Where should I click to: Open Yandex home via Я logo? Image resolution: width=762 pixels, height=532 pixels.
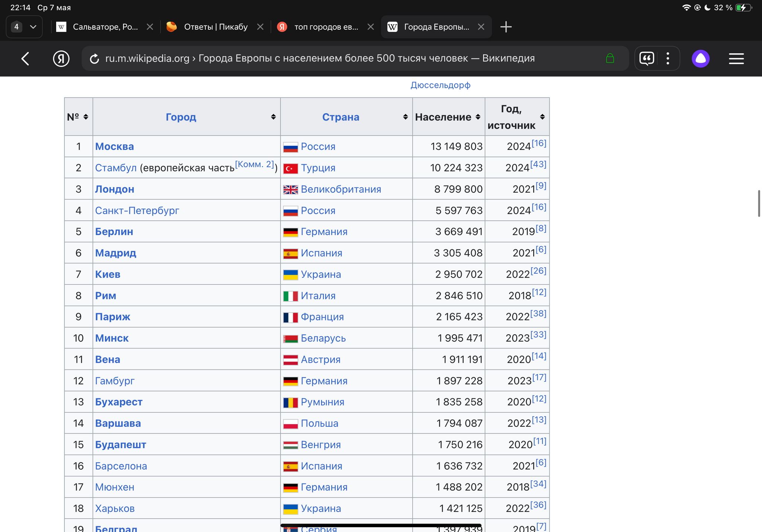click(61, 59)
